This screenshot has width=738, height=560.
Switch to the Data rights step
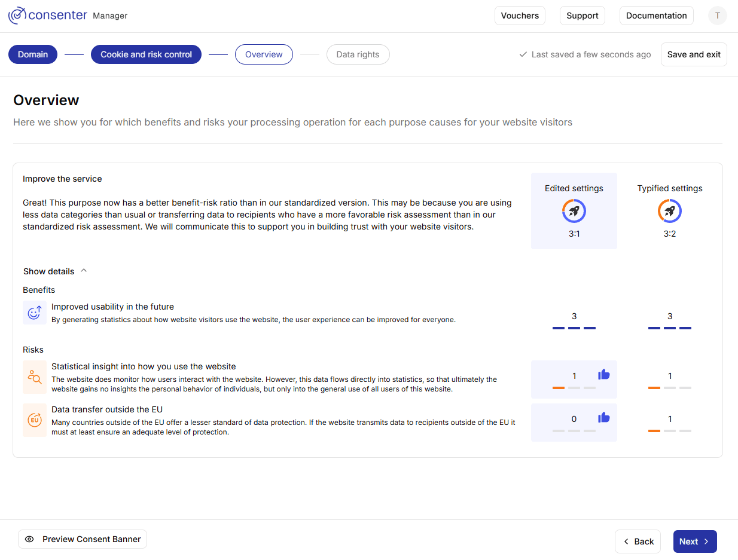[x=358, y=54]
